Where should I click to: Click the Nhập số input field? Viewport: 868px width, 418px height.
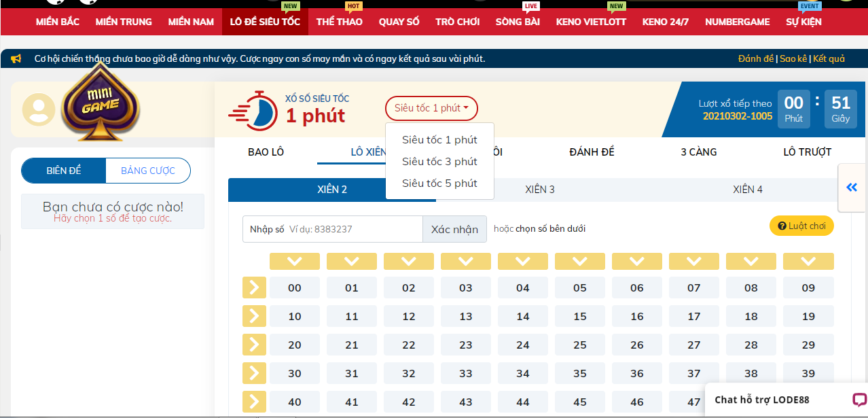tap(353, 229)
